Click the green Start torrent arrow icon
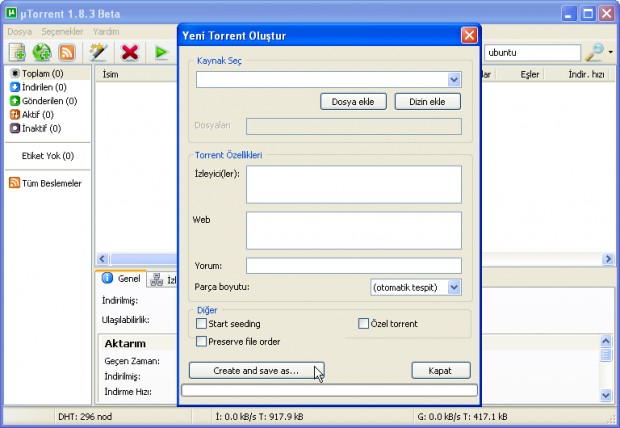Image resolution: width=620 pixels, height=428 pixels. 161,52
